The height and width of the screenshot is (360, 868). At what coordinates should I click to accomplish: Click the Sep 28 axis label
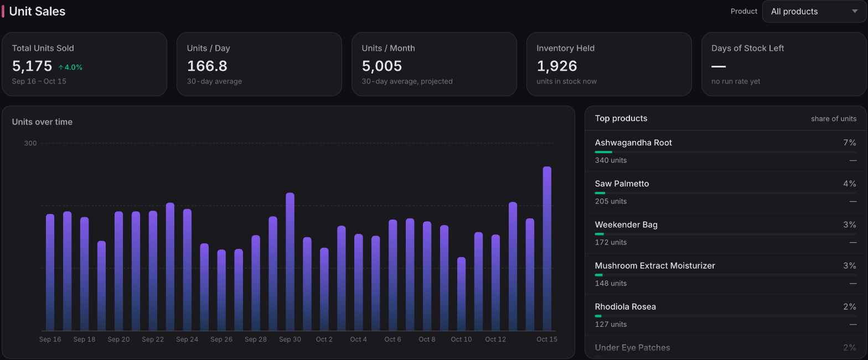pyautogui.click(x=256, y=340)
